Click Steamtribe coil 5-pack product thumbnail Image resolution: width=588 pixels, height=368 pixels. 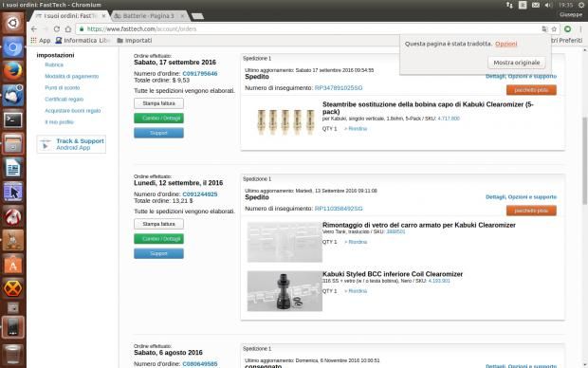[x=285, y=122]
